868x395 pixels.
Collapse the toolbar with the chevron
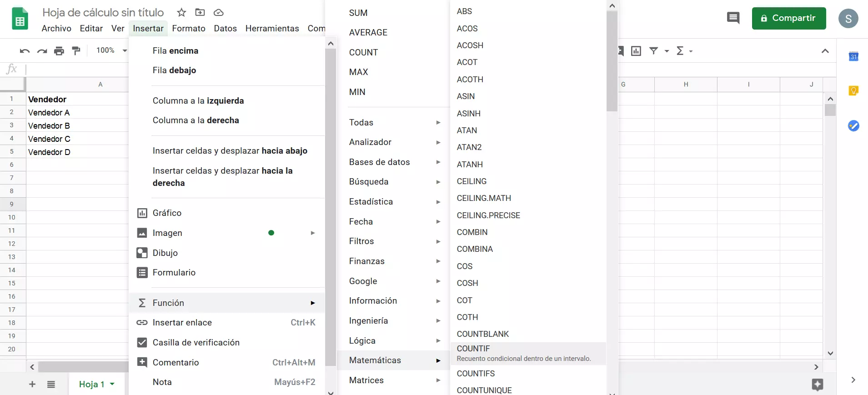coord(825,51)
